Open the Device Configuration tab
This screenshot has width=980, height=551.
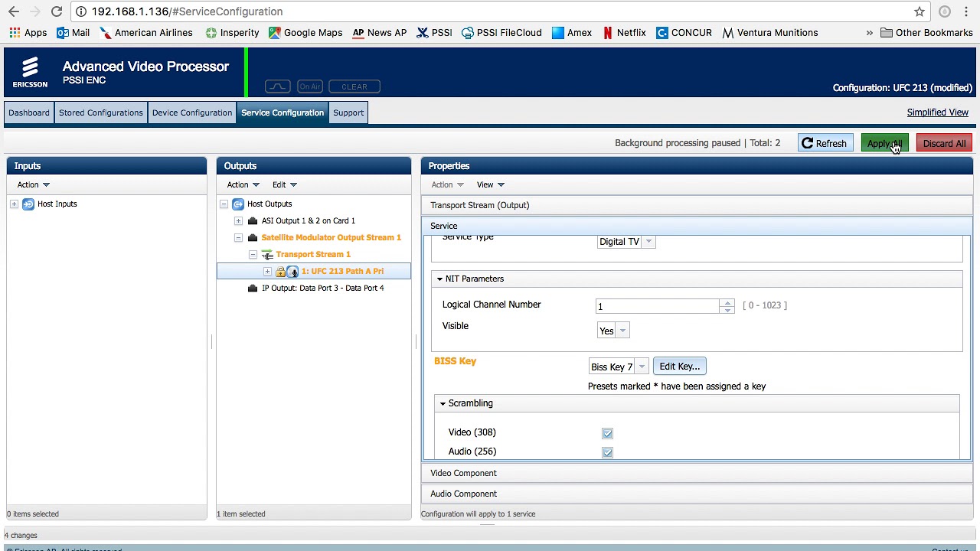point(192,112)
